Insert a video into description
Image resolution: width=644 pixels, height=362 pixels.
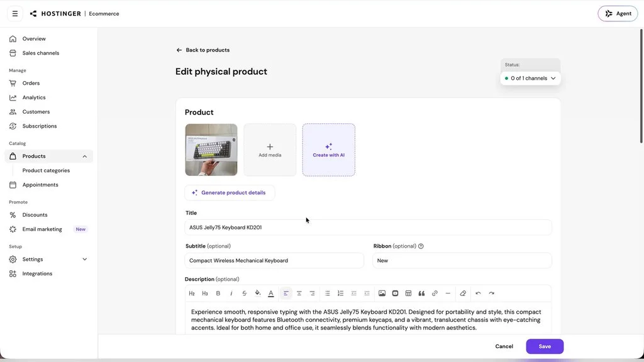point(395,293)
